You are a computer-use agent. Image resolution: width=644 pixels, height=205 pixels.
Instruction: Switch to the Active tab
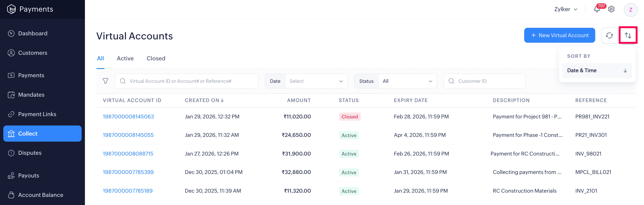coord(125,58)
